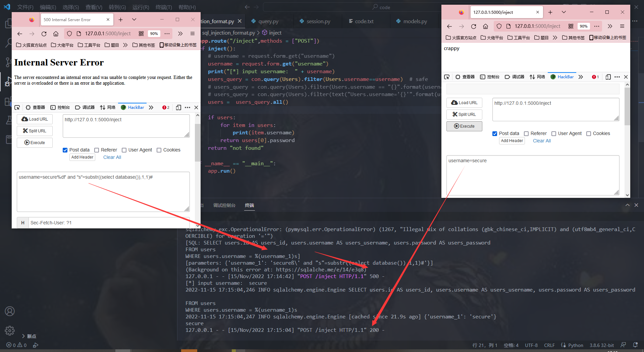Enable User Agent checkbox in left HackBar
This screenshot has height=352, width=644.
pos(124,150)
